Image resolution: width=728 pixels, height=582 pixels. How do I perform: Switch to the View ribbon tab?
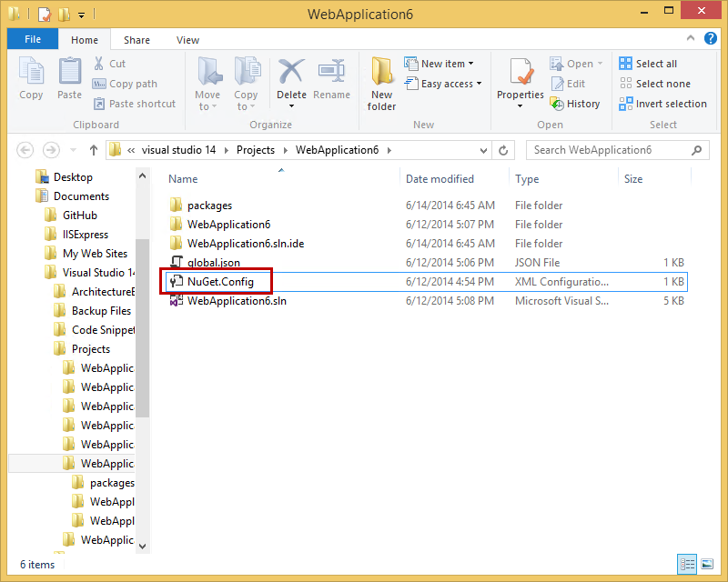[187, 40]
